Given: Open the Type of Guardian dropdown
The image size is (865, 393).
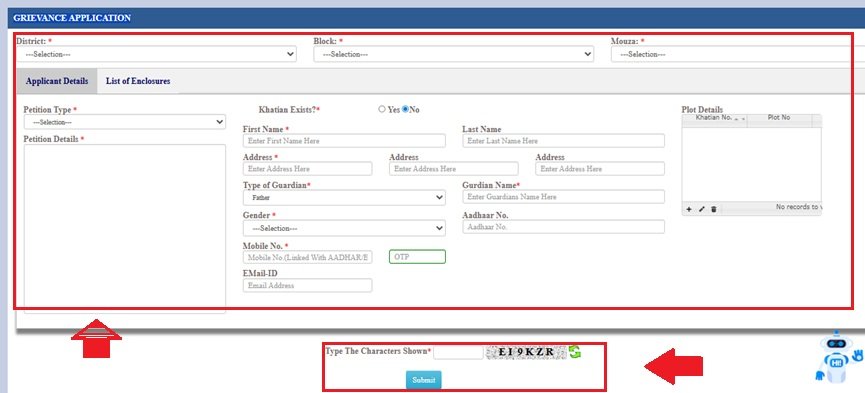Looking at the screenshot, I should pos(344,197).
